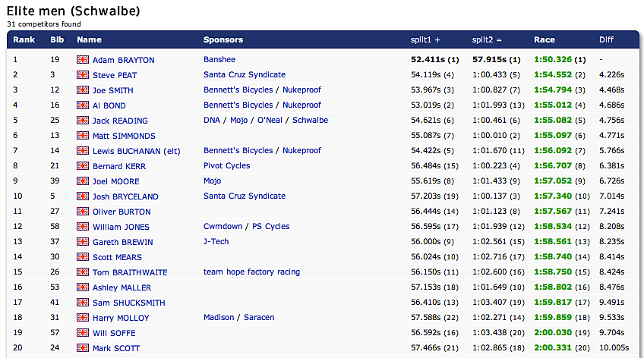Click the flag icon beside Oliver BURTON

point(83,212)
